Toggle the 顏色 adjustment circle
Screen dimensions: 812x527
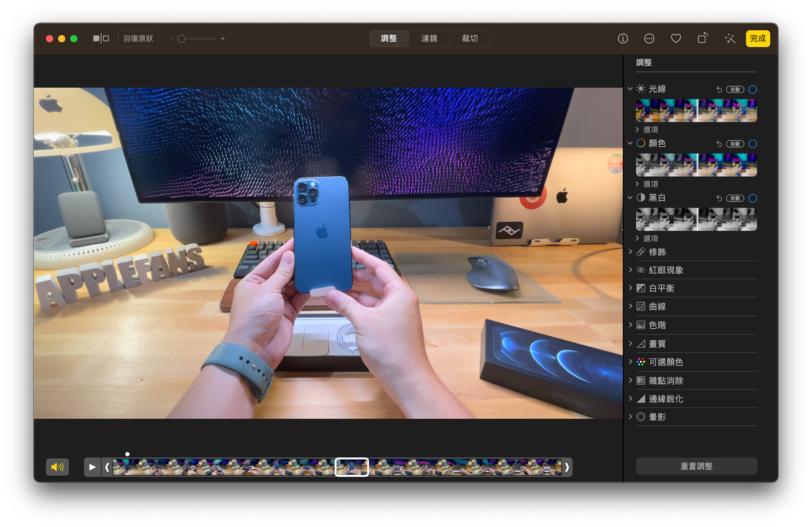pos(753,144)
